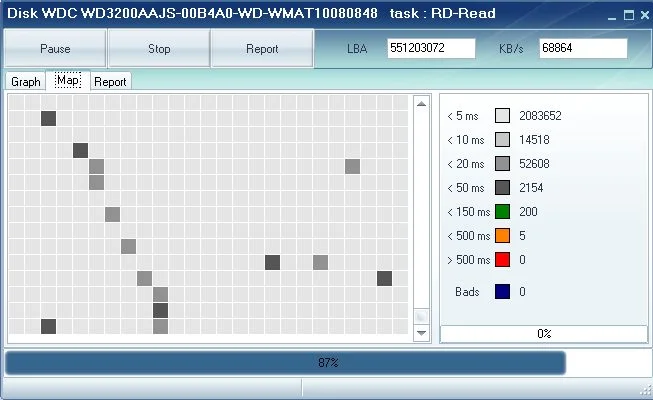Click the 'Bads' legend label

point(467,292)
